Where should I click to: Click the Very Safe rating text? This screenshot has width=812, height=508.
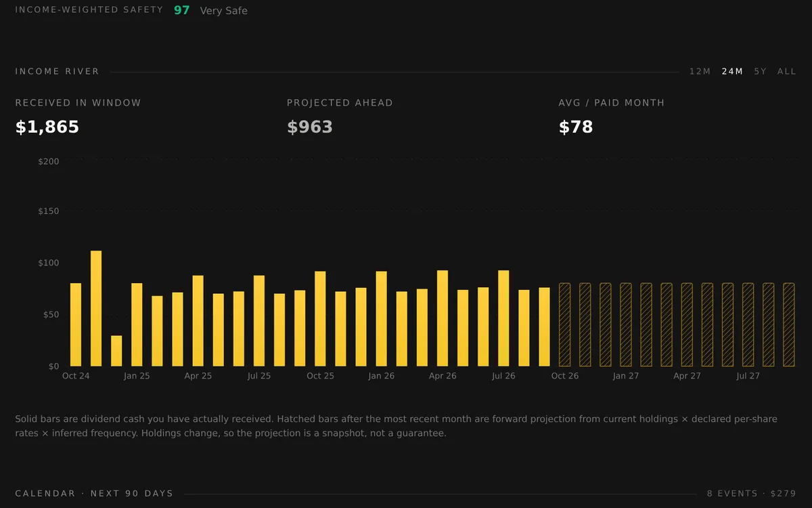(224, 11)
